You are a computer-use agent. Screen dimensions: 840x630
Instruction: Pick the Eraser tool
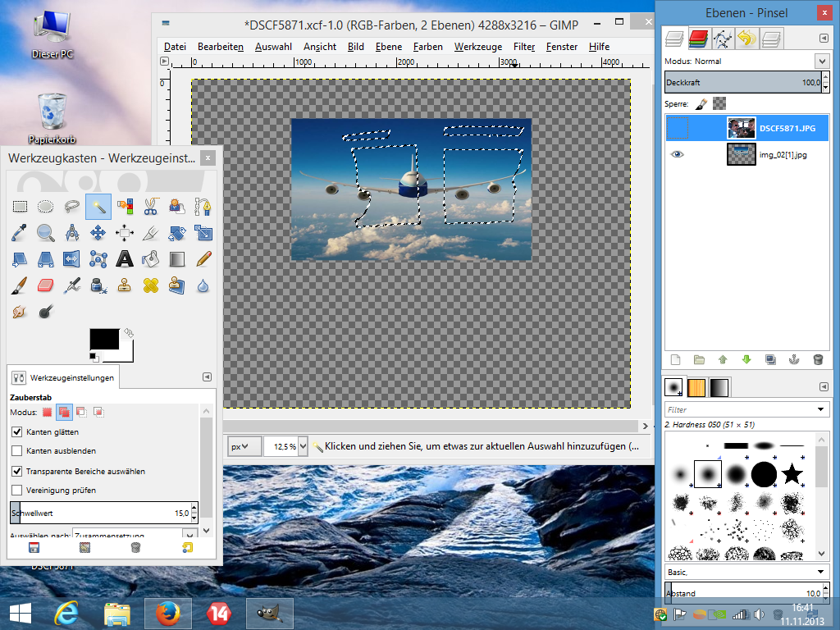click(46, 285)
